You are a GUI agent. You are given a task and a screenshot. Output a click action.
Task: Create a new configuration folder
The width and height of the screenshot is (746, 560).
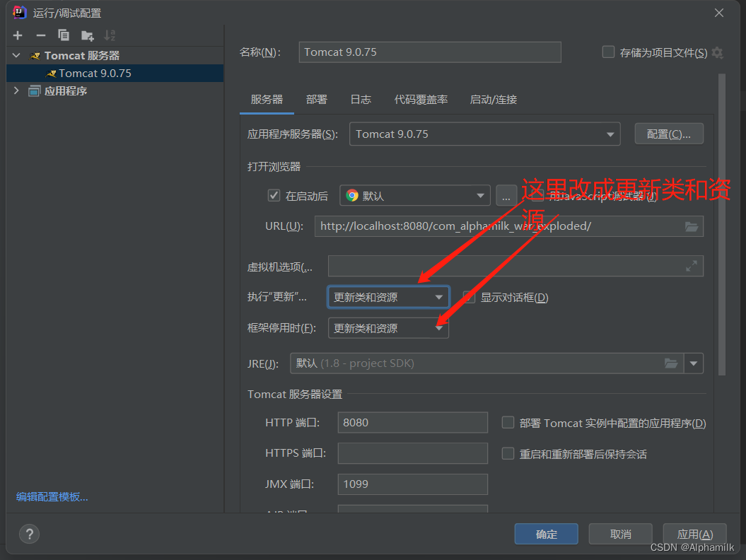pyautogui.click(x=87, y=35)
